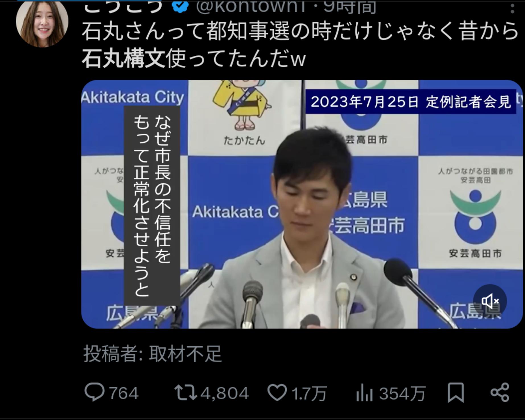525x420 pixels.
Task: Play the embedded press conference video
Action: coord(302,204)
